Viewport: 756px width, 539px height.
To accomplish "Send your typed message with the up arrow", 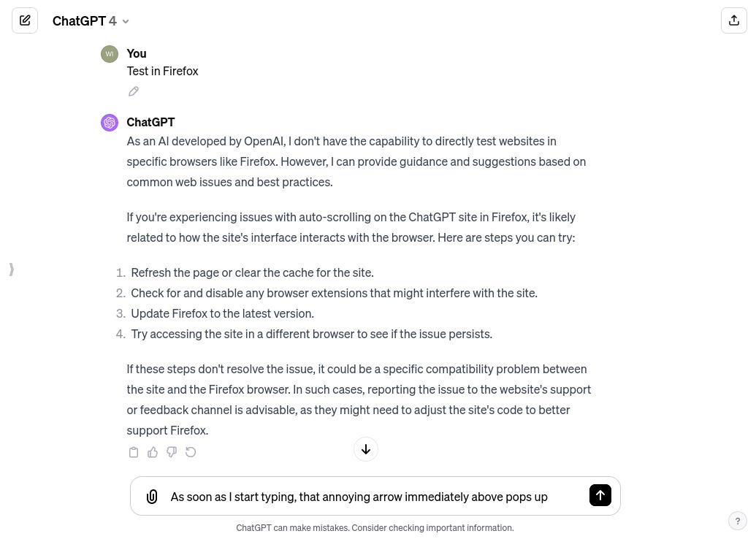I will point(600,495).
